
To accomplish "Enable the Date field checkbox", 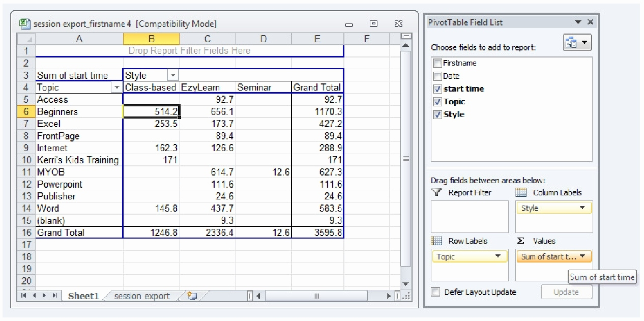I will (437, 76).
